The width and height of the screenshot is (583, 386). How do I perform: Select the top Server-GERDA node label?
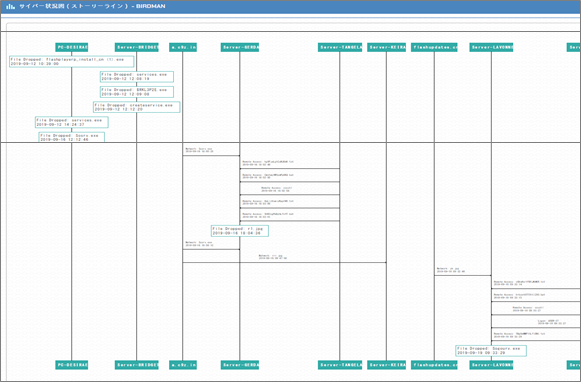(x=240, y=47)
